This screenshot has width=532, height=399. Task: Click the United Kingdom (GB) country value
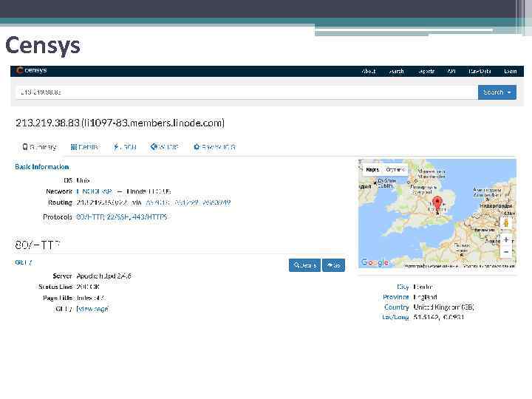(443, 307)
